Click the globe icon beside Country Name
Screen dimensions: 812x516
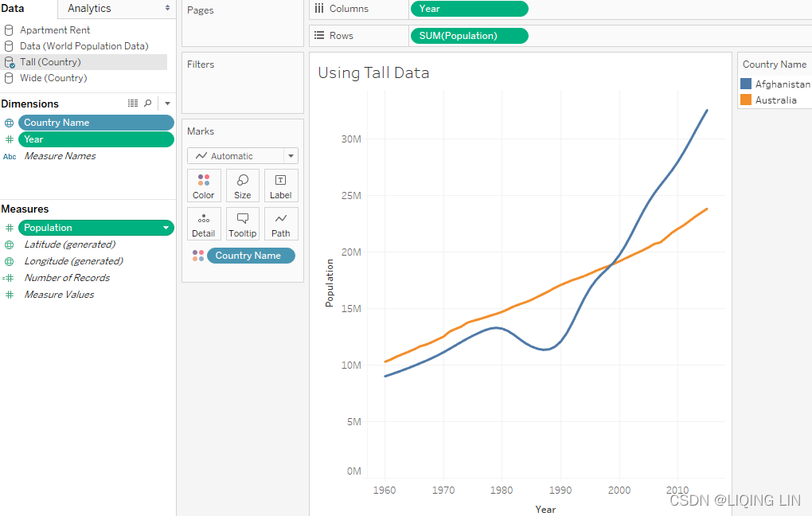click(10, 123)
